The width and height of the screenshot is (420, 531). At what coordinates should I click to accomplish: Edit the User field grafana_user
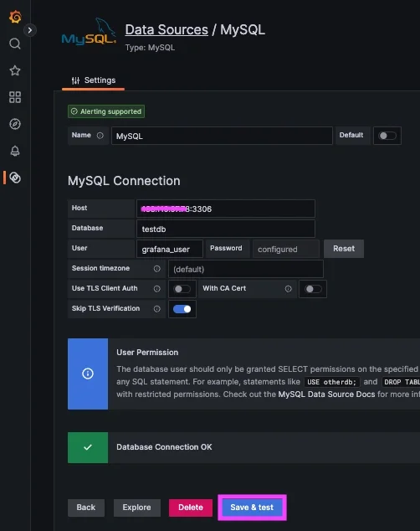pos(169,249)
